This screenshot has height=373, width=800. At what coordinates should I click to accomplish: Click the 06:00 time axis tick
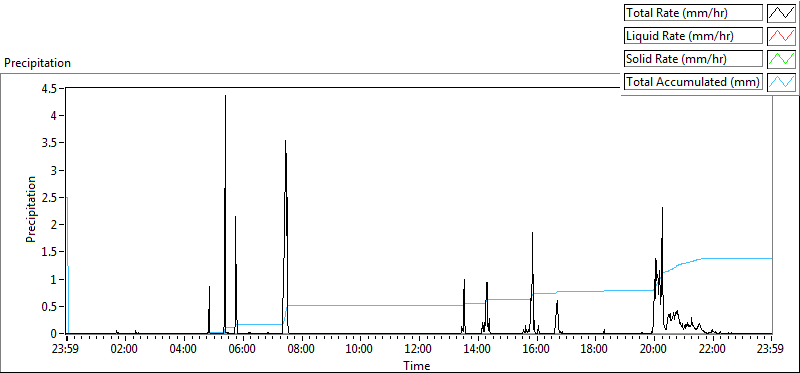point(243,350)
